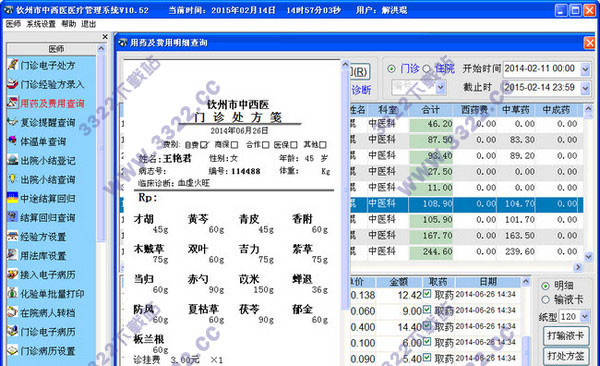Select the highlighted 108.90 table row
The height and width of the screenshot is (366, 600).
pyautogui.click(x=466, y=204)
